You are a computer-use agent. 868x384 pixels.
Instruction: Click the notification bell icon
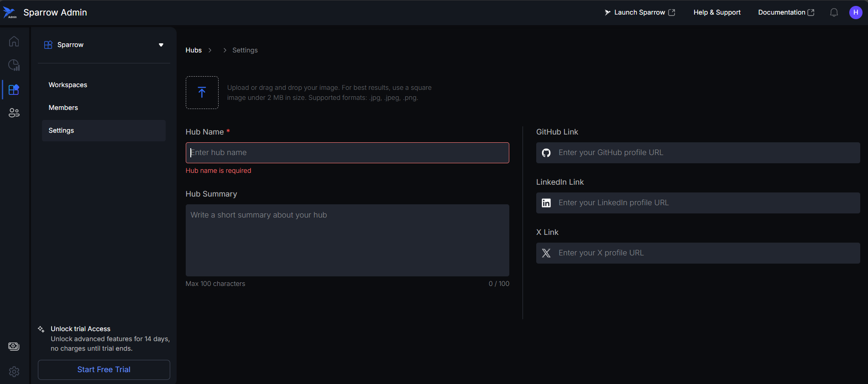point(834,13)
